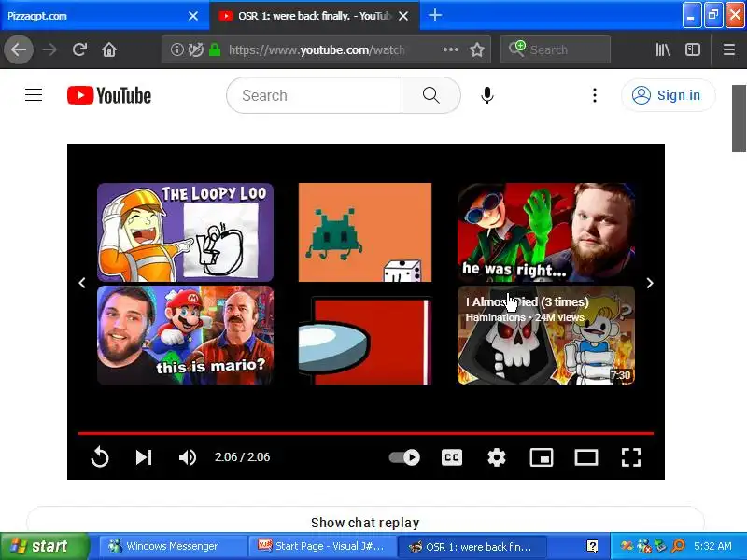Open a new browser tab
The width and height of the screenshot is (747, 560).
[434, 15]
